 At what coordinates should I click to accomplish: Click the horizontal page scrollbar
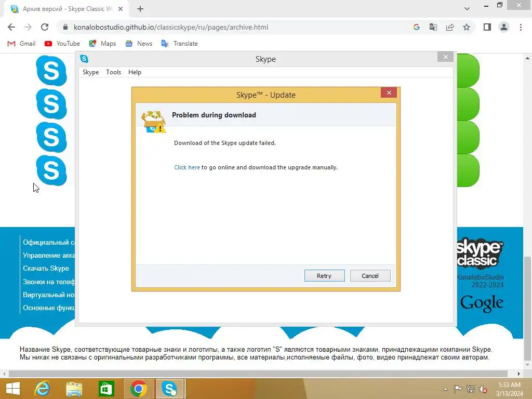click(258, 374)
